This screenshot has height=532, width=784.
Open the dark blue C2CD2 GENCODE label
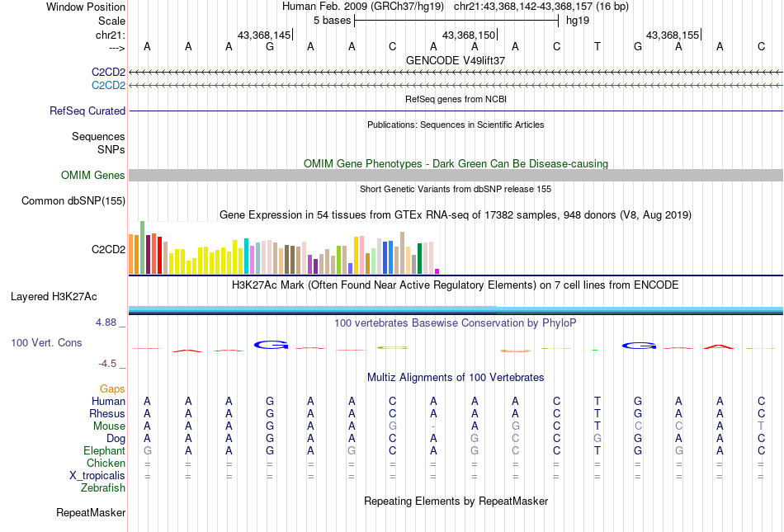pyautogui.click(x=108, y=72)
